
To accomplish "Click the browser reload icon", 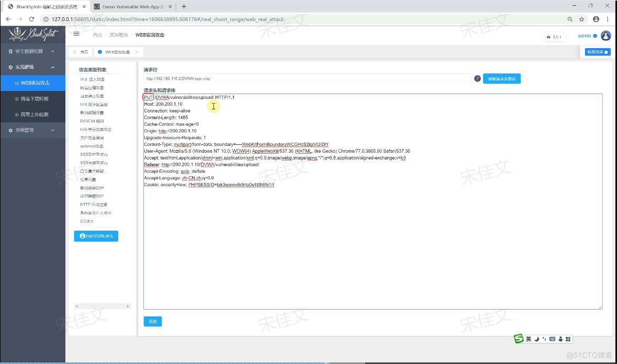I will coord(31,19).
